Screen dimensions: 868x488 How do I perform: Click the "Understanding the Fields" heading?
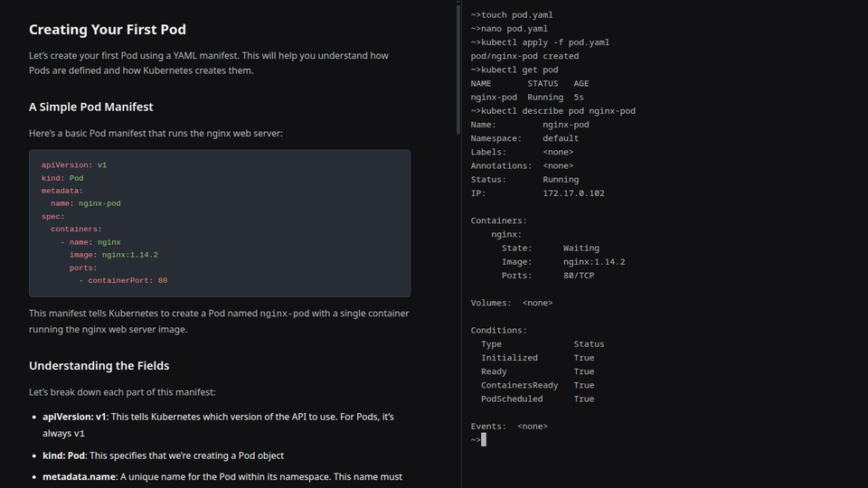point(99,366)
